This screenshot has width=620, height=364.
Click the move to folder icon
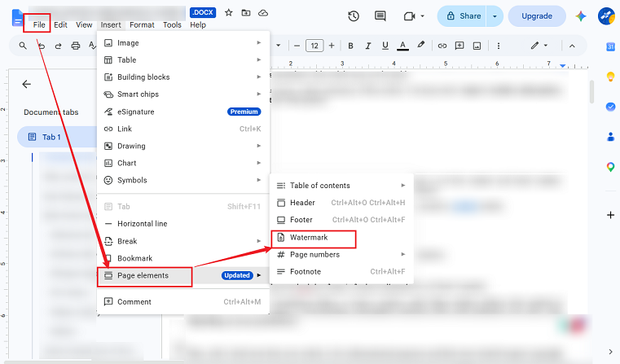pos(246,13)
